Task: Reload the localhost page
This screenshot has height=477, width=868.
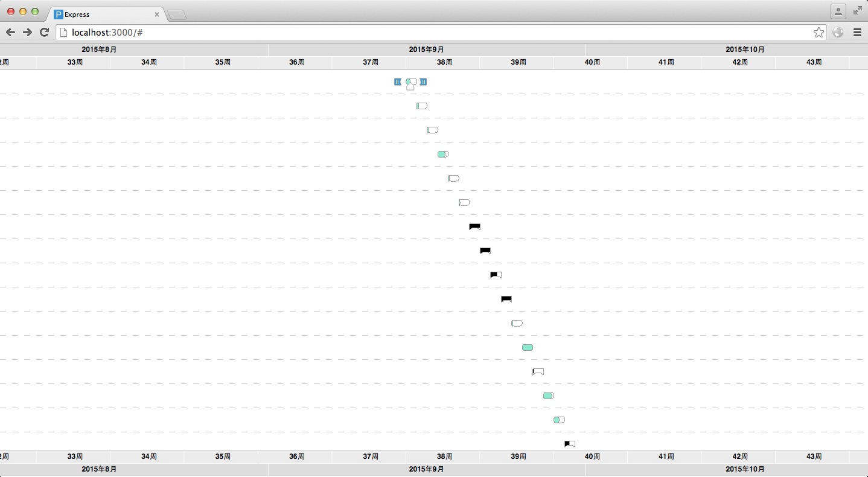Action: pos(44,33)
